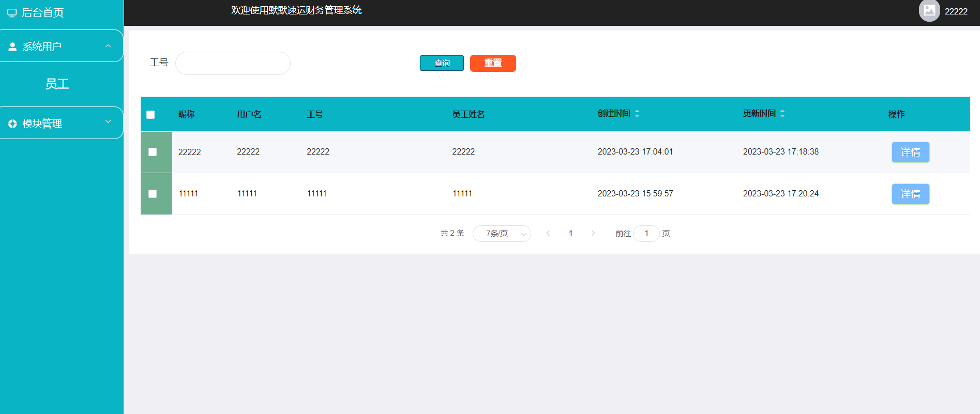Click timestamp 2023-03-23 17:18:38
This screenshot has width=980, height=414.
pyautogui.click(x=781, y=151)
